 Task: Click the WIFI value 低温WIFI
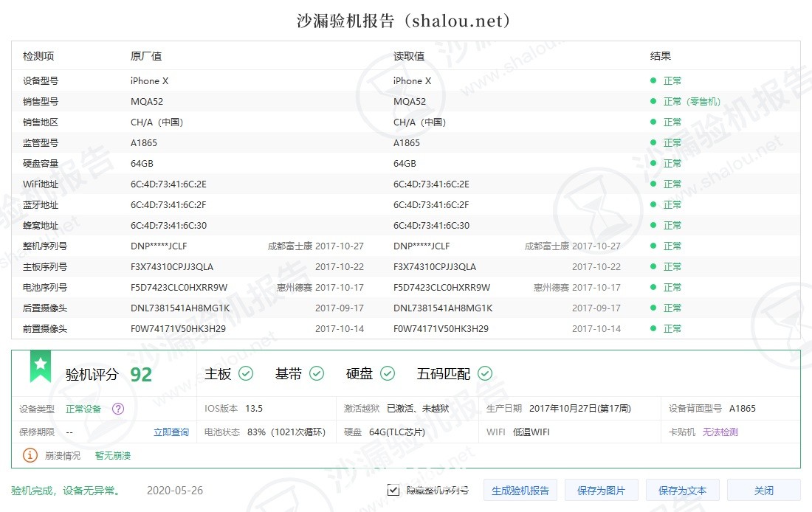[531, 432]
